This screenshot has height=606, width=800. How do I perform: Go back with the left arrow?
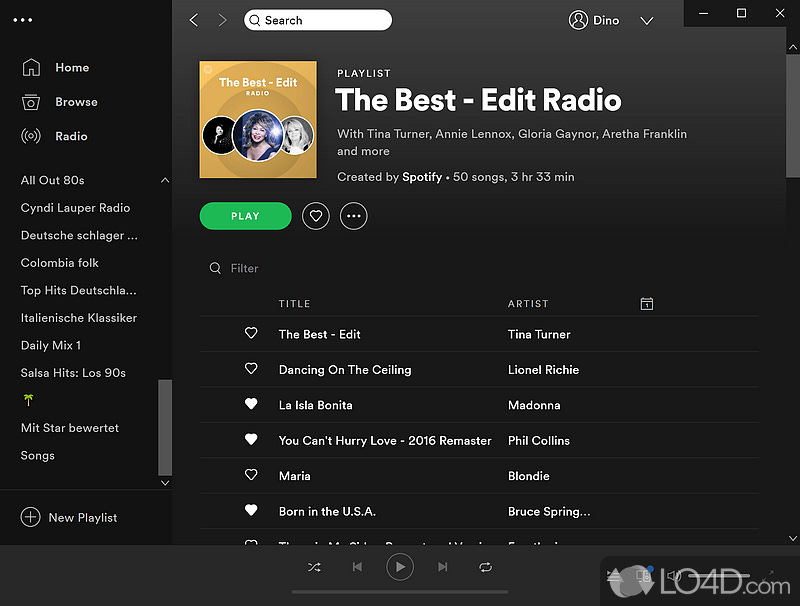[x=194, y=20]
